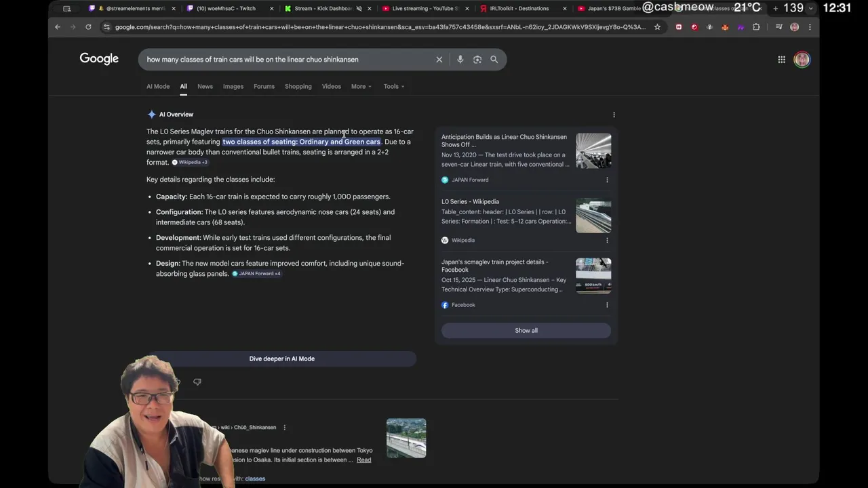
Task: Click the thumbs-down feedback icon
Action: coord(197,382)
